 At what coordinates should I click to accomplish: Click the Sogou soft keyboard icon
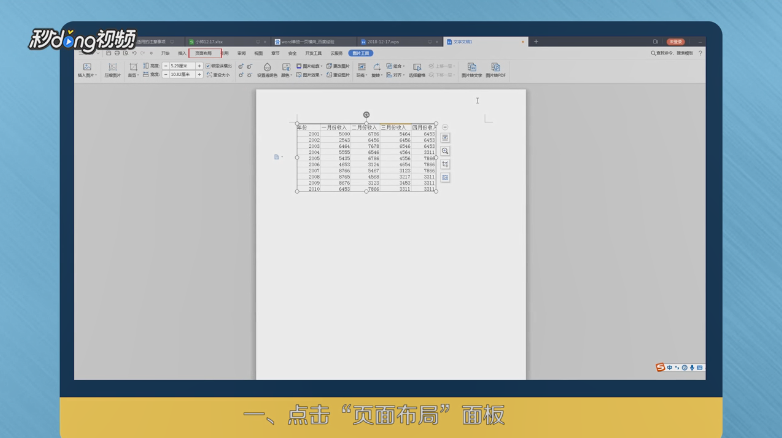point(699,368)
